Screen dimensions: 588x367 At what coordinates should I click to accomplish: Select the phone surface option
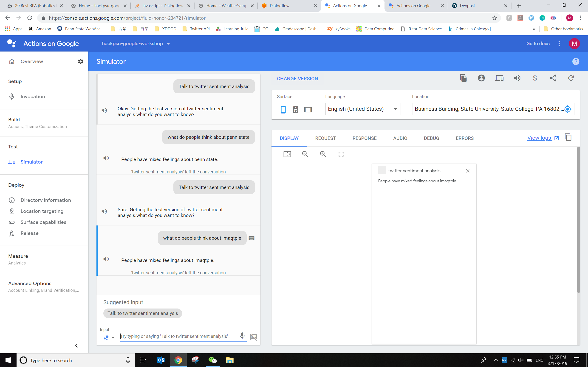(x=283, y=109)
